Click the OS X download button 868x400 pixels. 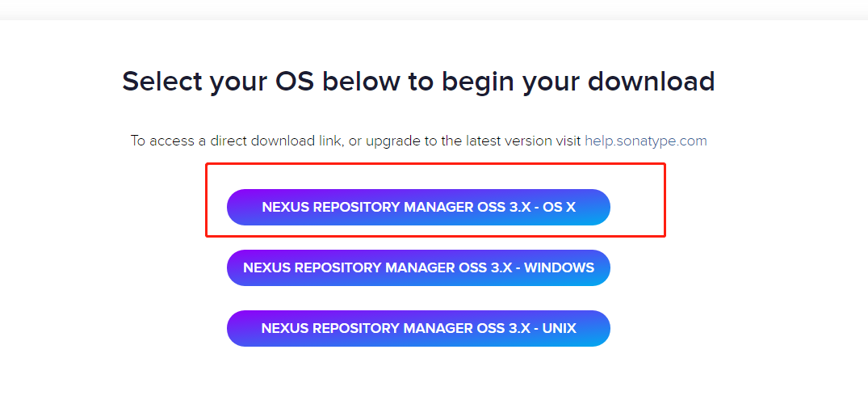coord(418,207)
